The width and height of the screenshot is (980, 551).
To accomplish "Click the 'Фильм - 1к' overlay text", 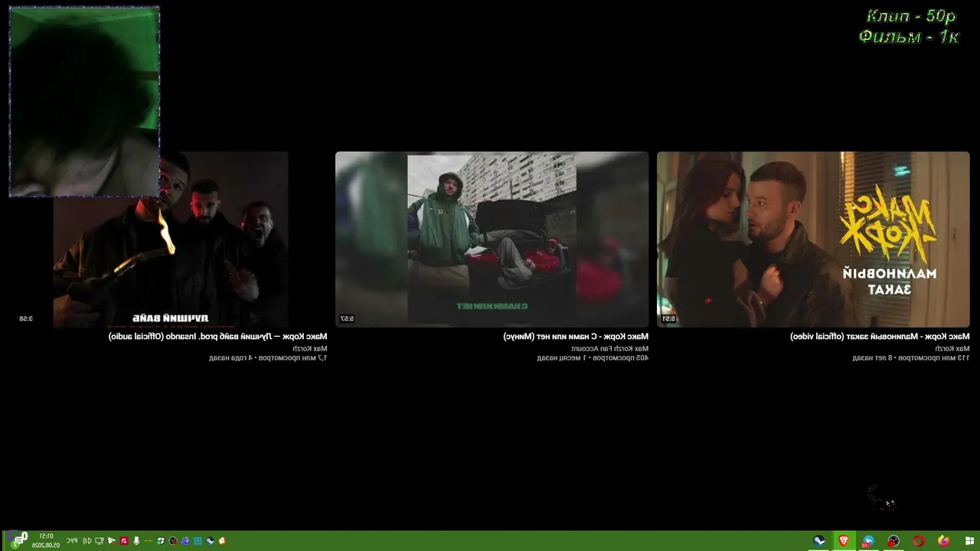I will click(x=909, y=37).
